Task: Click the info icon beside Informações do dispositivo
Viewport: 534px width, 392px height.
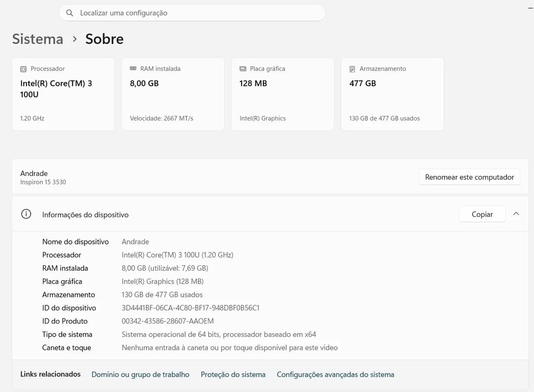Action: [x=26, y=214]
